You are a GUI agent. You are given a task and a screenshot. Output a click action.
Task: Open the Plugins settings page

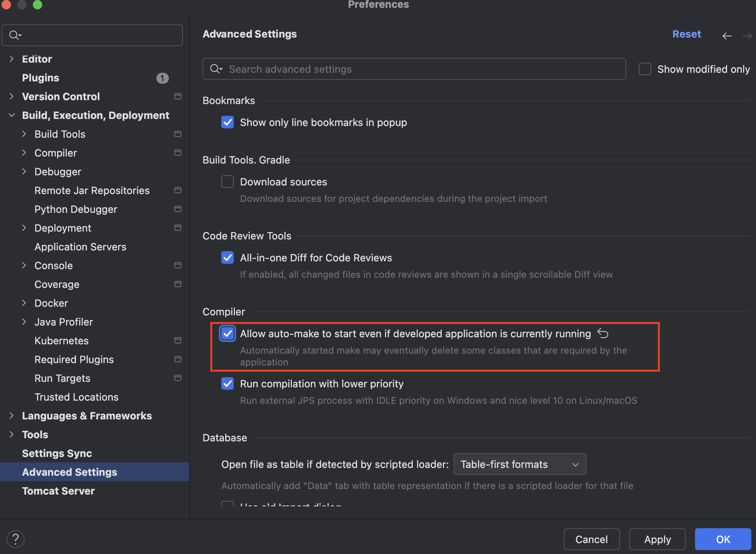click(x=41, y=77)
